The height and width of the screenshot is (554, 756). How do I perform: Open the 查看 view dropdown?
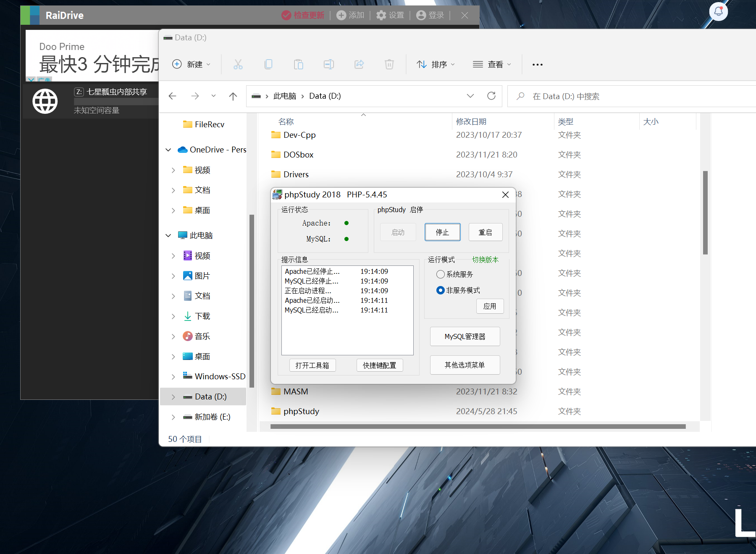pos(492,64)
